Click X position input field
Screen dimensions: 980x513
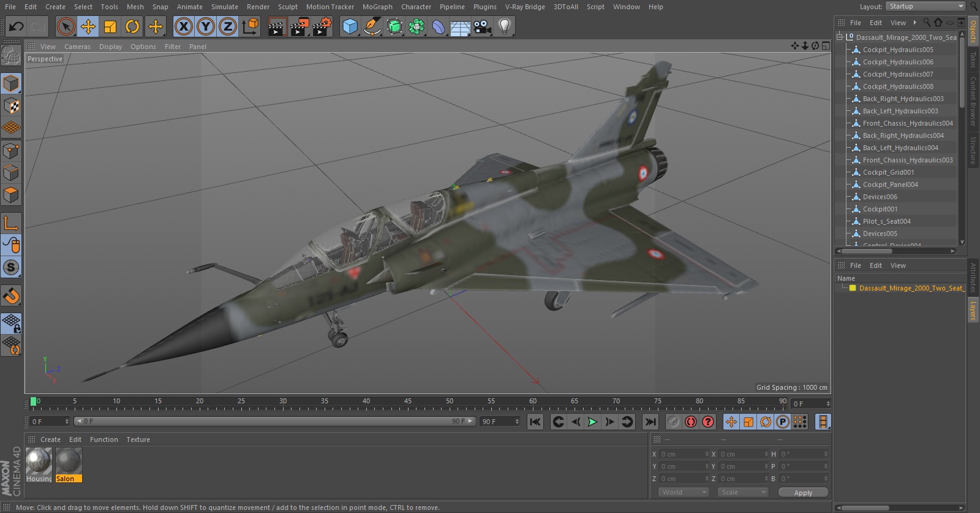pos(684,454)
